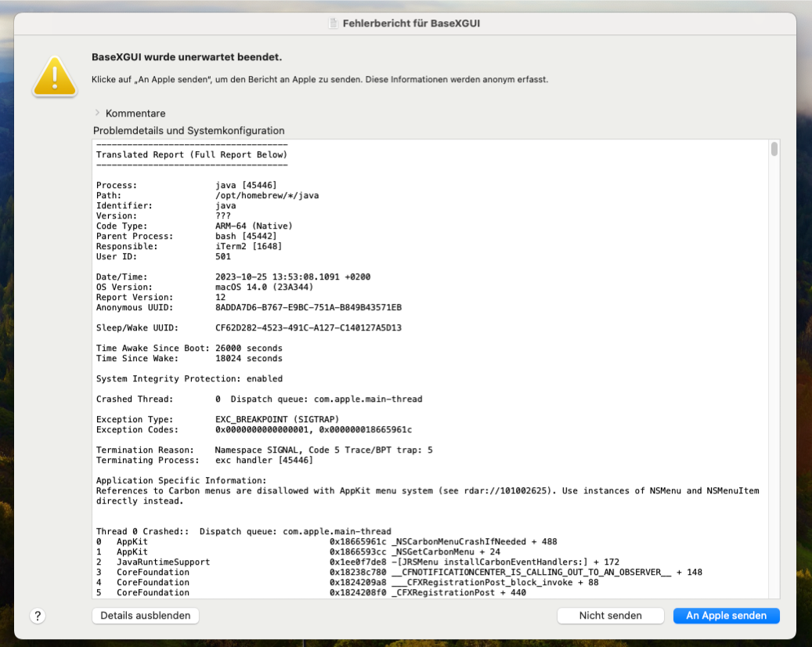The image size is (812, 647).
Task: Click the 'JavaRuntimeSupport' stack frame row
Action: [x=358, y=562]
